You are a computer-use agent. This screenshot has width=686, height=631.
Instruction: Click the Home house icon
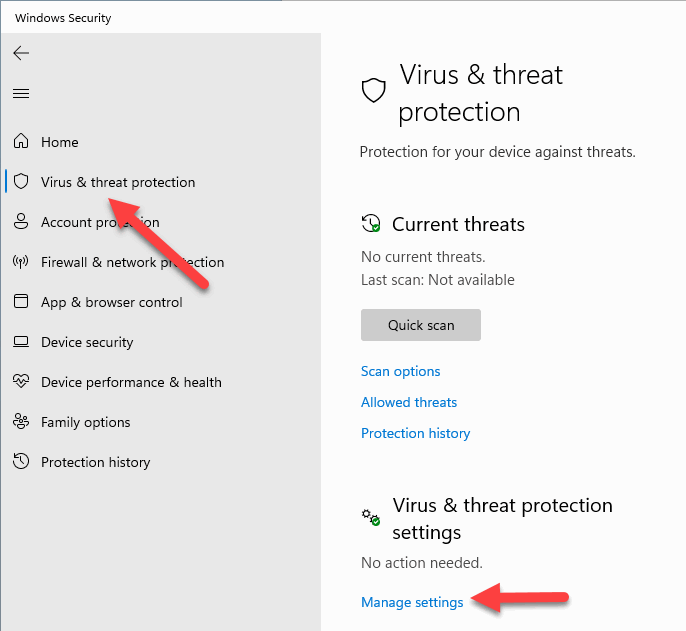(21, 141)
